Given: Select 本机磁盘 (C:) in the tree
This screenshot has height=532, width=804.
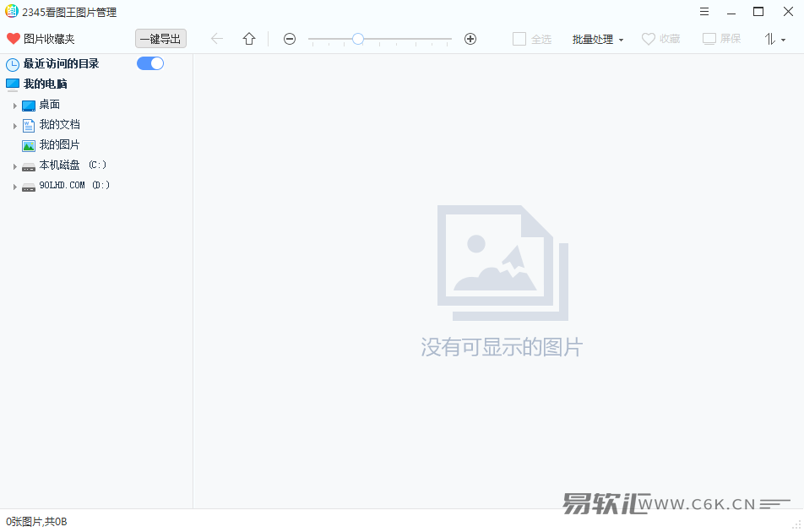Looking at the screenshot, I should point(73,165).
